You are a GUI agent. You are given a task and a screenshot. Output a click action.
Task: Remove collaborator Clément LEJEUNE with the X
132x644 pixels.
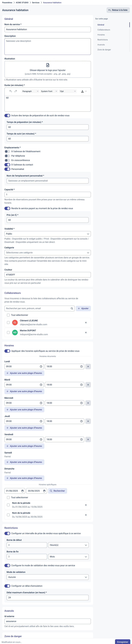[x=86, y=323]
